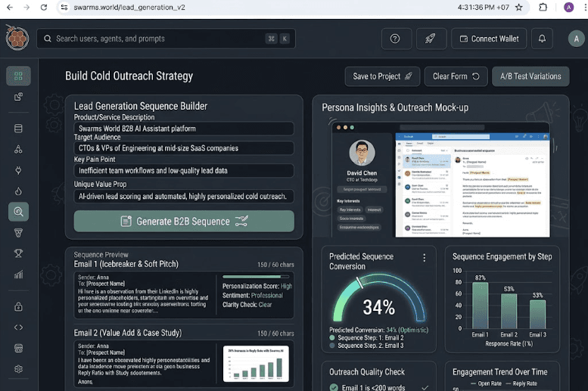
Task: Open the help question-mark icon
Action: (395, 39)
